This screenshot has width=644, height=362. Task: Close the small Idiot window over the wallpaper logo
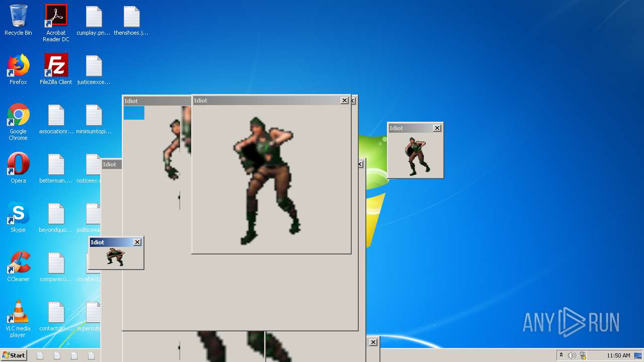(x=437, y=128)
